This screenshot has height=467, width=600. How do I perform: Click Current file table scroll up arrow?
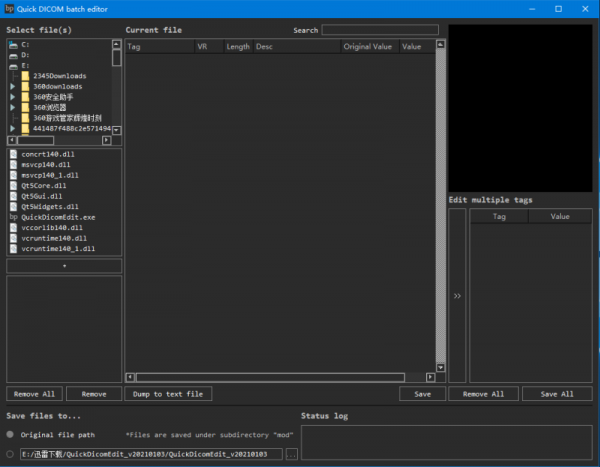(x=441, y=44)
